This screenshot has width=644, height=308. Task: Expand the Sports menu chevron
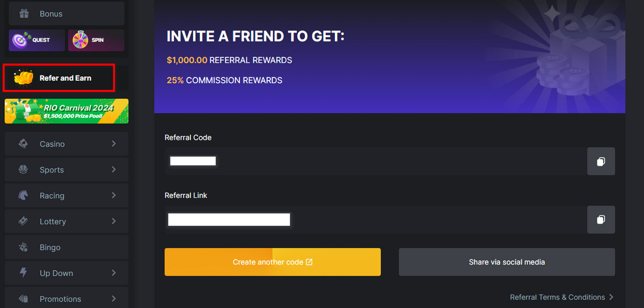114,169
